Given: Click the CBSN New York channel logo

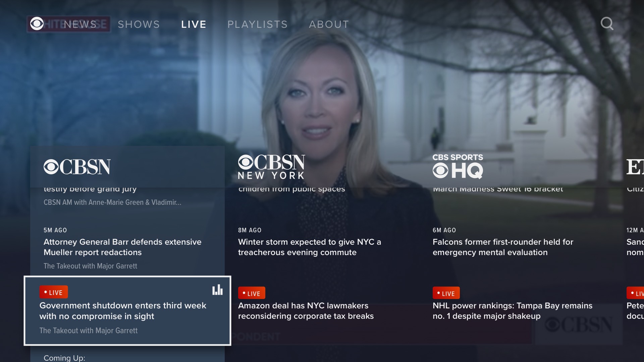Looking at the screenshot, I should click(x=271, y=166).
